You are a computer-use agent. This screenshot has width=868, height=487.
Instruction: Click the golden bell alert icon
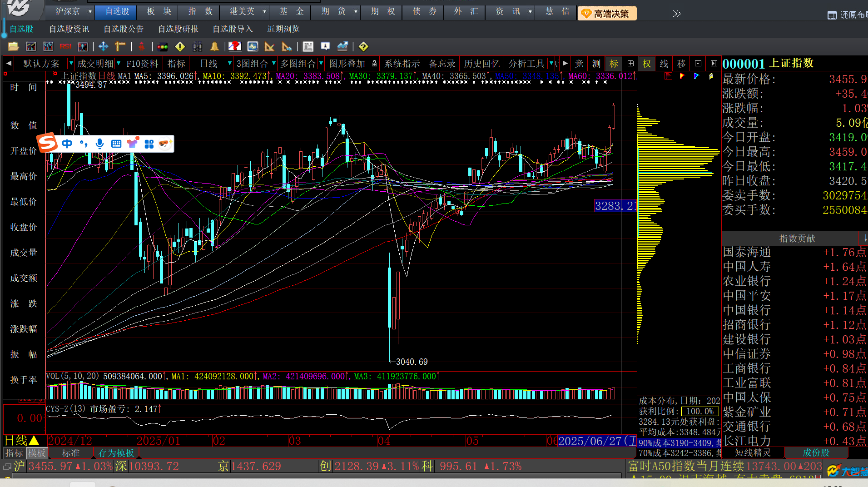coord(214,46)
